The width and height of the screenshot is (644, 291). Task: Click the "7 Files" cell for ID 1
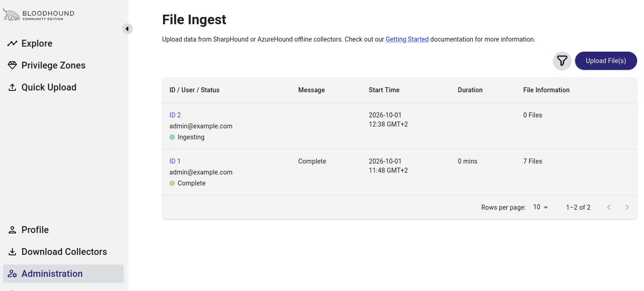tap(533, 161)
